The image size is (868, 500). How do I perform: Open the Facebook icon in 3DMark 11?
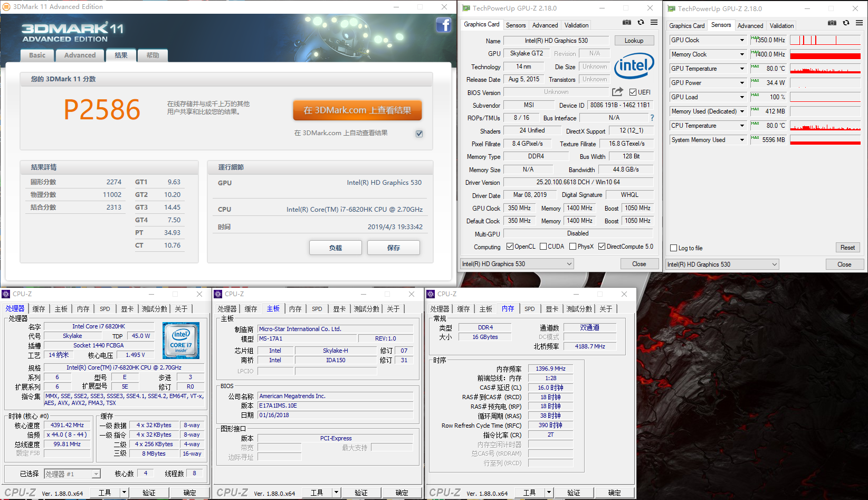tap(443, 25)
